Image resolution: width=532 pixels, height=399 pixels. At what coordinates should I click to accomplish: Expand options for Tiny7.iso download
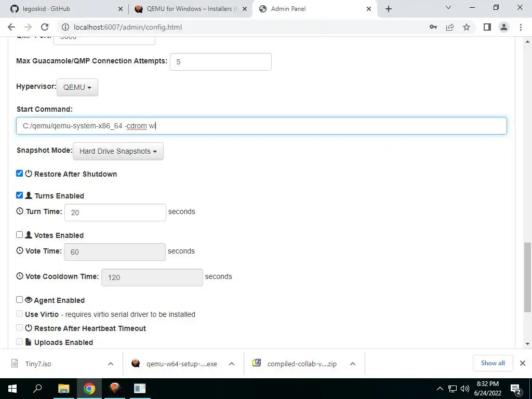(x=111, y=364)
